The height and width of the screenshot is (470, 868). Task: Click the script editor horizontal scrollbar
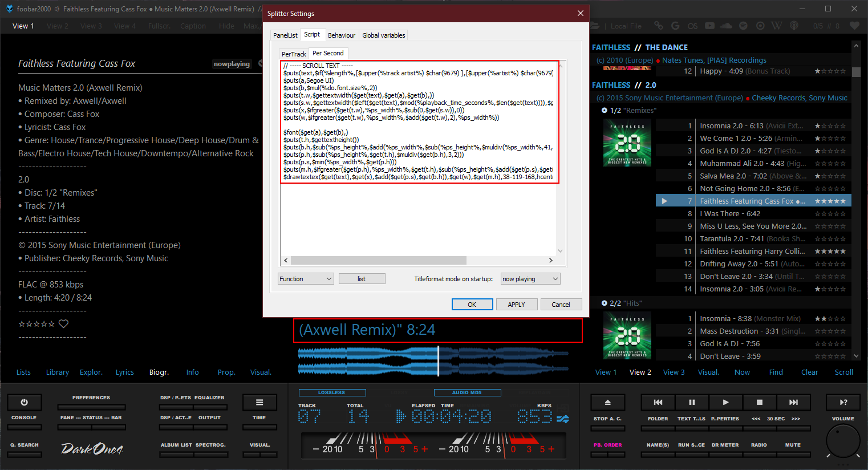379,261
